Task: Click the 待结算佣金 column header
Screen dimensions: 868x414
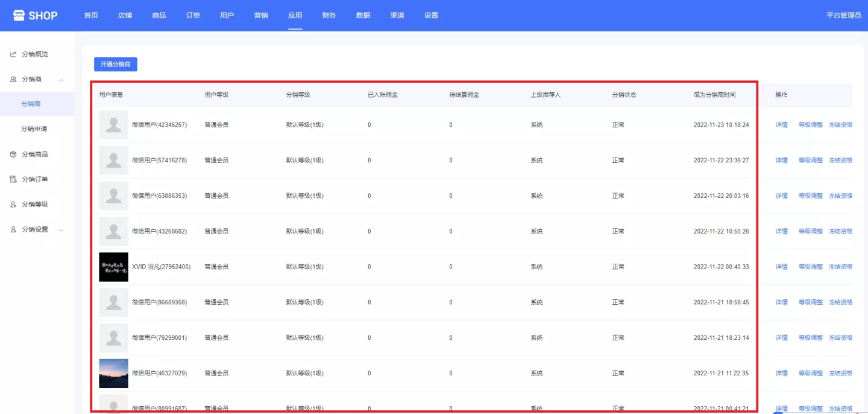Action: [464, 95]
